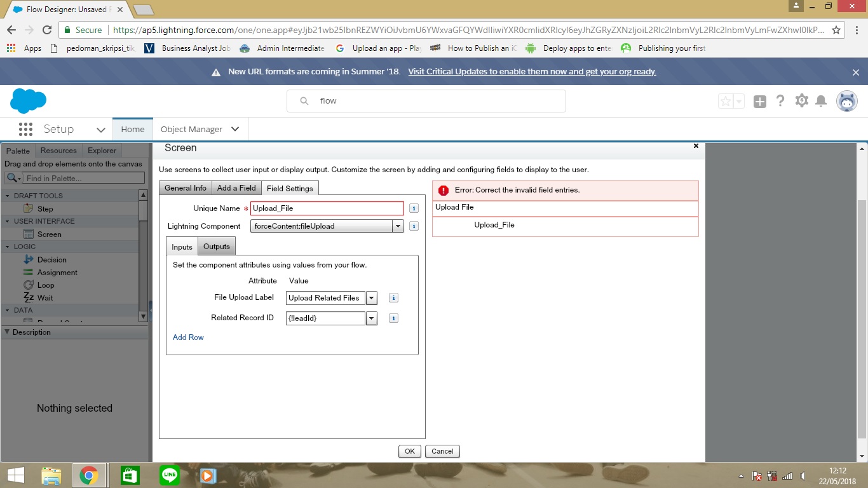Viewport: 868px width, 488px height.
Task: Expand the Related Record ID value dropdown
Action: coord(372,318)
